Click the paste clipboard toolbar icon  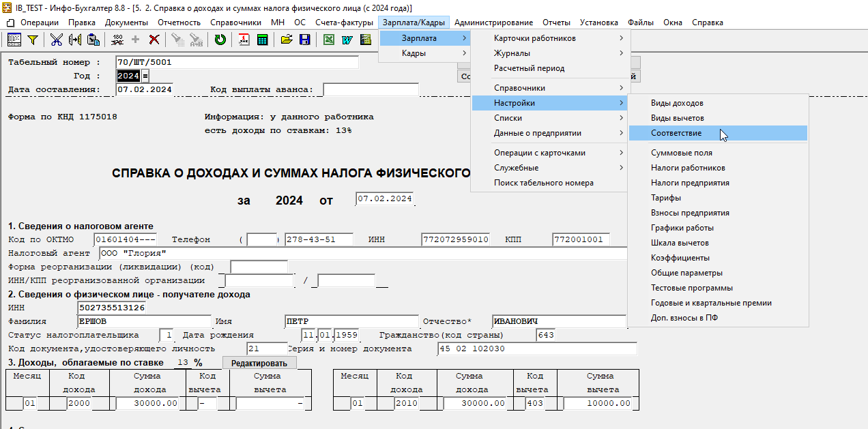[x=93, y=40]
